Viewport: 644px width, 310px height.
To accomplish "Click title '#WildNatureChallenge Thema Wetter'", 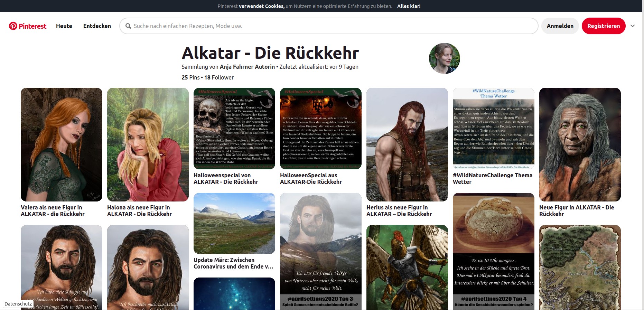I will click(493, 178).
